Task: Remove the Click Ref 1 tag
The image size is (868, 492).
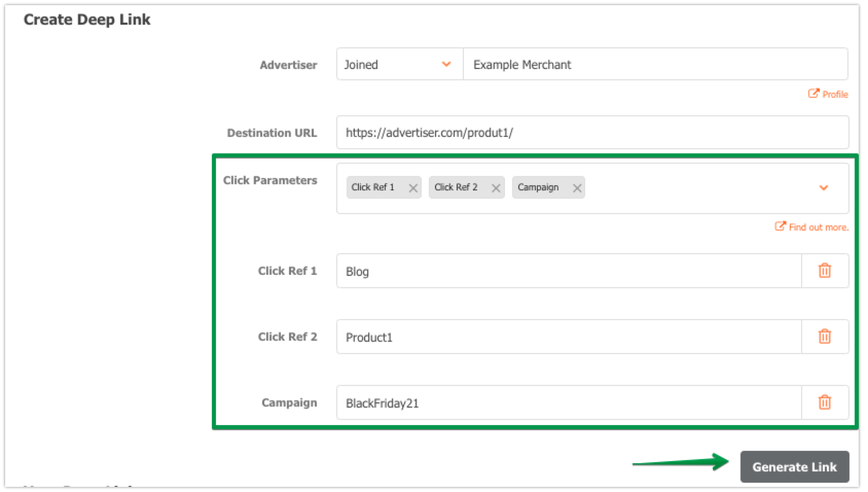Action: click(413, 188)
